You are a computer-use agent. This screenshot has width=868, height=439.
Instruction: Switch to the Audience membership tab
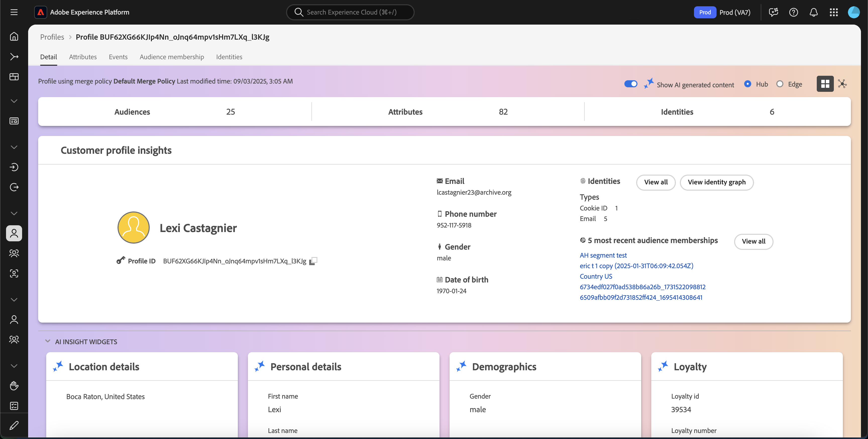point(172,57)
